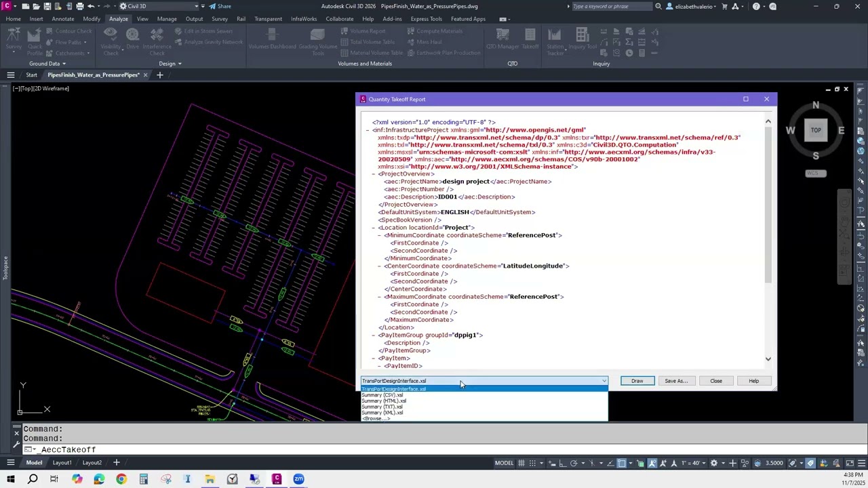The height and width of the screenshot is (488, 868).
Task: Toggle snap mode in status bar
Action: pos(533,463)
